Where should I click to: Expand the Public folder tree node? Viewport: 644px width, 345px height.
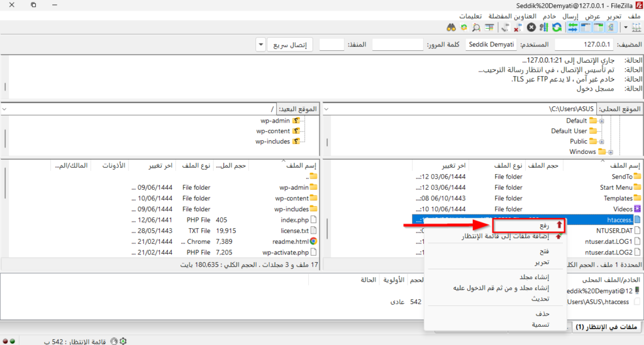[602, 141]
